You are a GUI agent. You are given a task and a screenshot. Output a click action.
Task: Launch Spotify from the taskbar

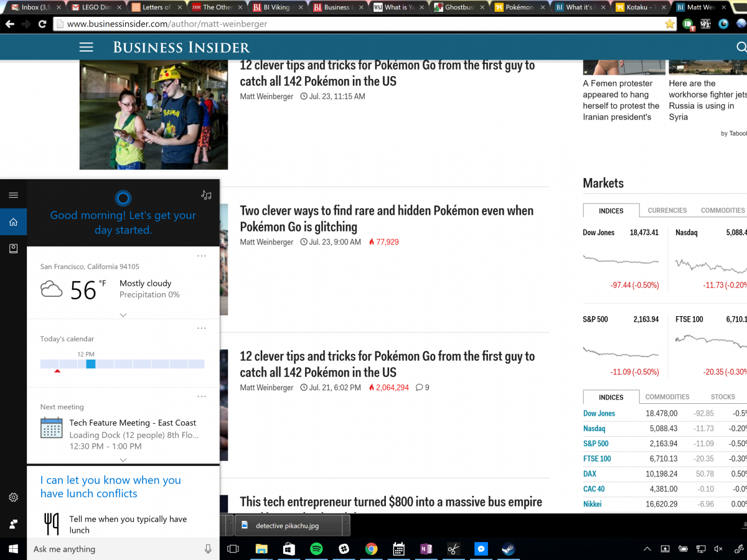(316, 549)
